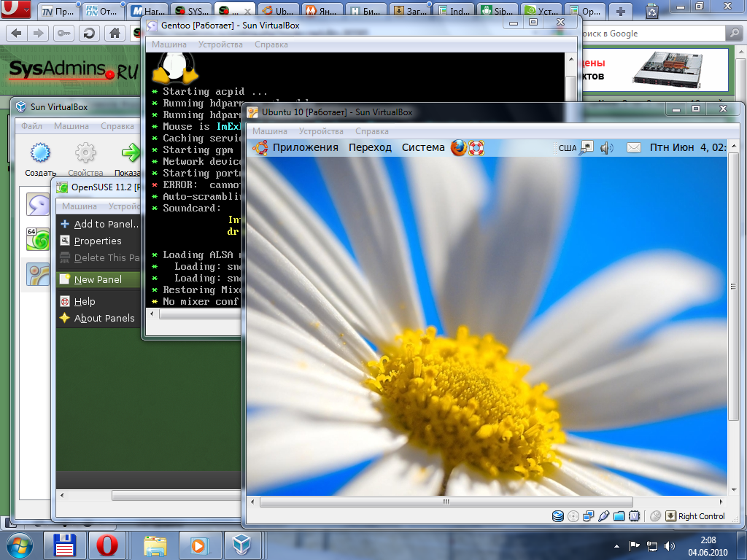
Task: Close the active Opera tab
Action: 247,10
